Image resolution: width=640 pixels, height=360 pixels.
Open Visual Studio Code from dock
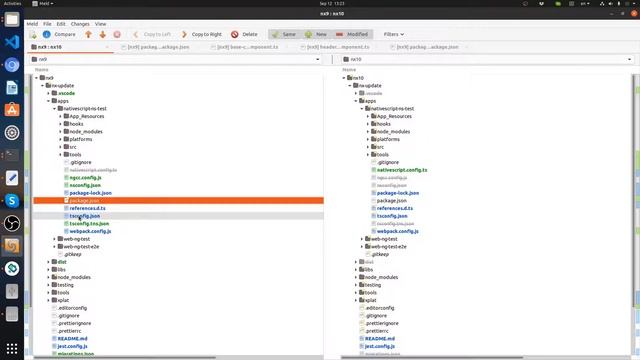point(12,42)
